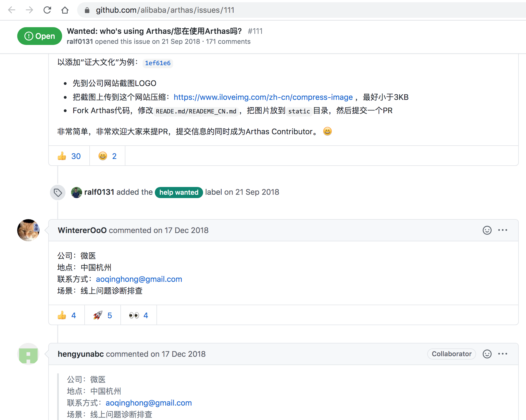
Task: Click the help wanted label
Action: click(179, 192)
